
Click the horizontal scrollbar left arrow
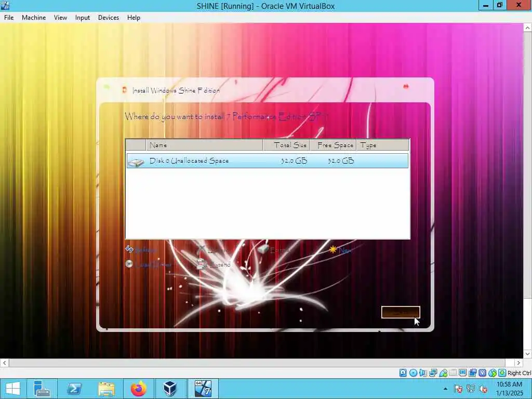(4, 363)
